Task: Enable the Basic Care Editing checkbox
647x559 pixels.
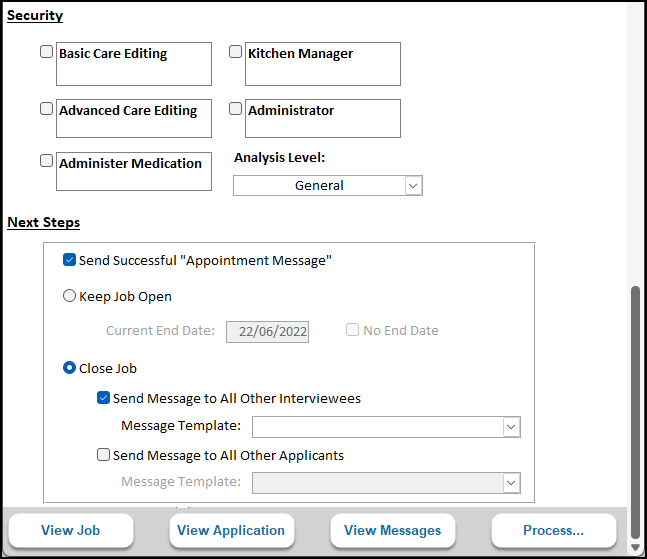Action: [47, 53]
